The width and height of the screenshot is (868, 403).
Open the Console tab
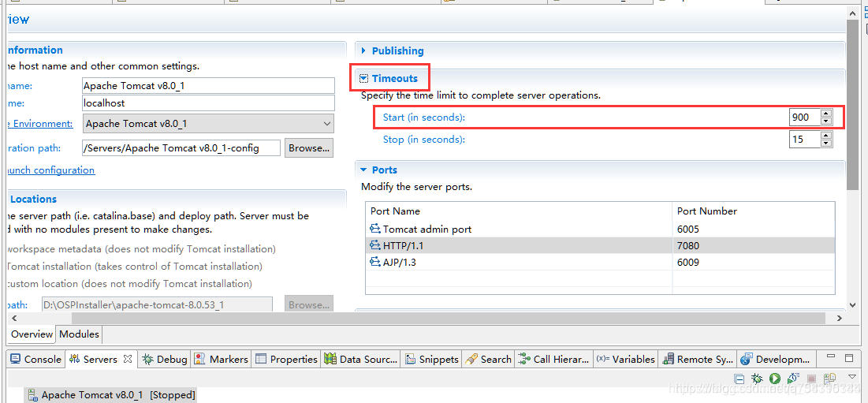[36, 360]
